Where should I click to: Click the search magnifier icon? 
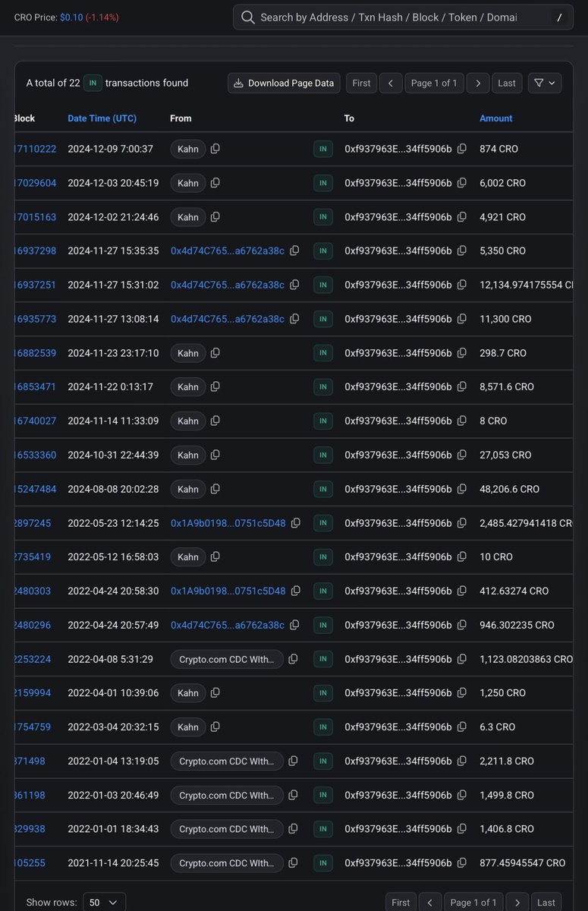tap(247, 17)
